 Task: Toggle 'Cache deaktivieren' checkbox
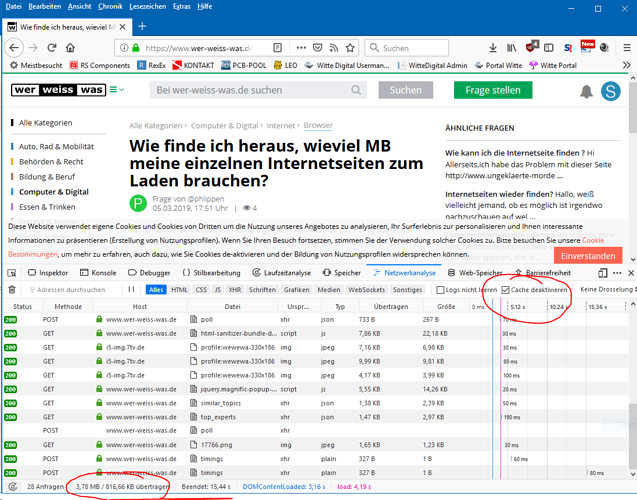(x=505, y=290)
